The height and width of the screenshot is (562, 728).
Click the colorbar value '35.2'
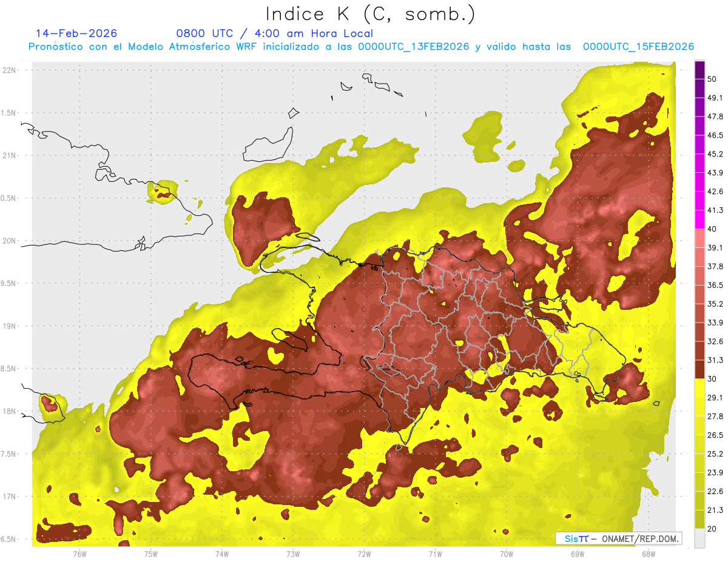(715, 304)
